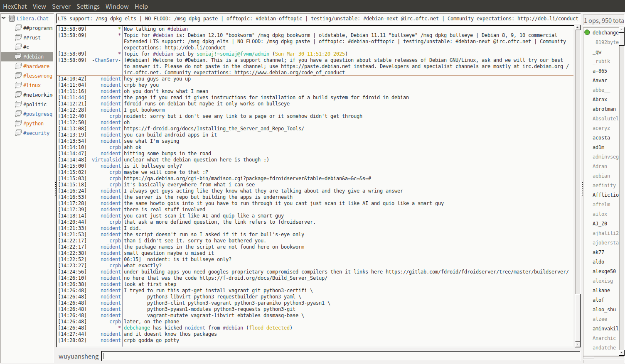Switch to the #security channel

click(x=36, y=133)
